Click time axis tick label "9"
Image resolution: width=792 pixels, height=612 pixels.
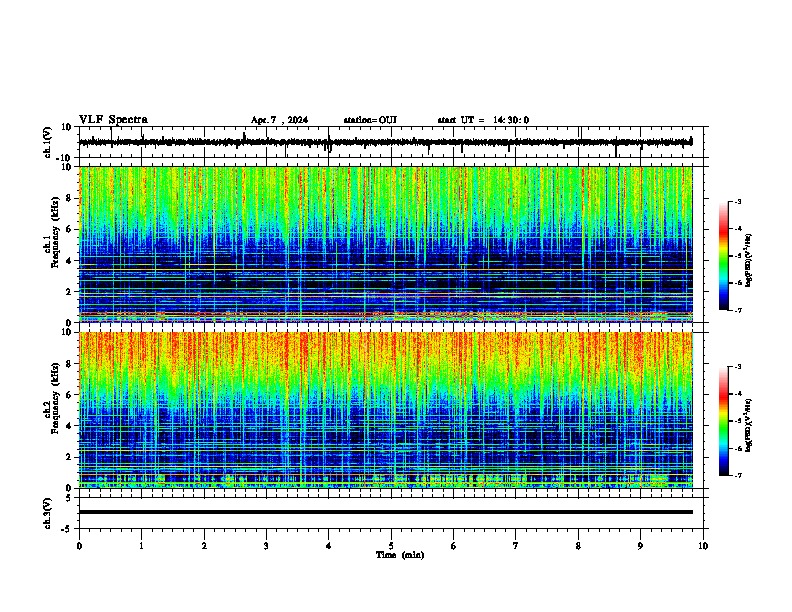tap(640, 546)
